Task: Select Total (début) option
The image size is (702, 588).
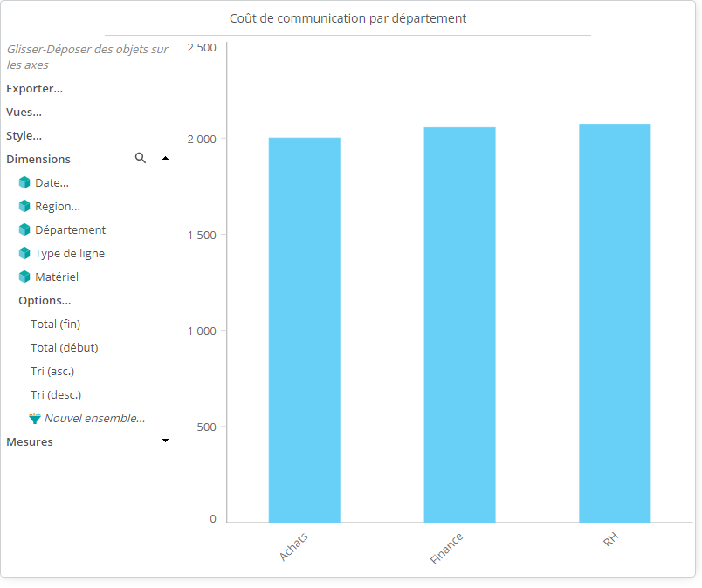Action: tap(64, 347)
